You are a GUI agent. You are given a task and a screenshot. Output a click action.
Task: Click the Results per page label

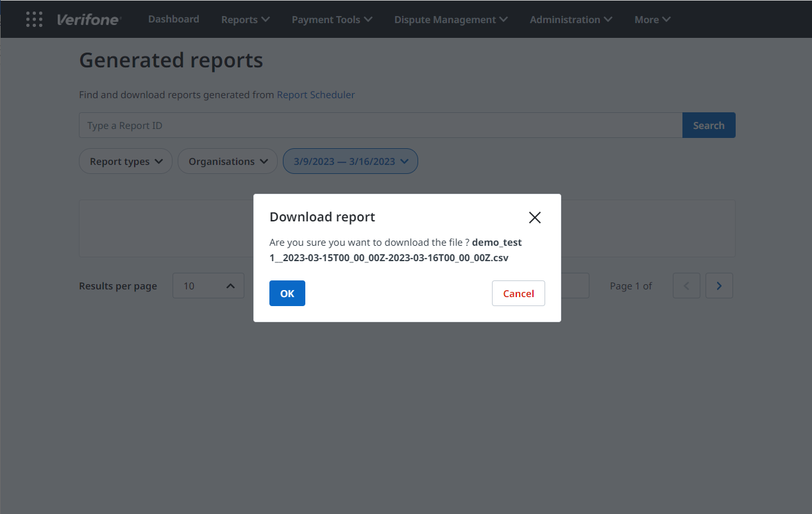click(x=118, y=286)
